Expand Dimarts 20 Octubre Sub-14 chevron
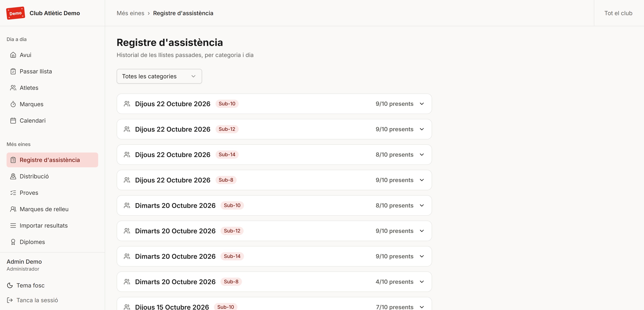The width and height of the screenshot is (644, 310). pos(422,256)
